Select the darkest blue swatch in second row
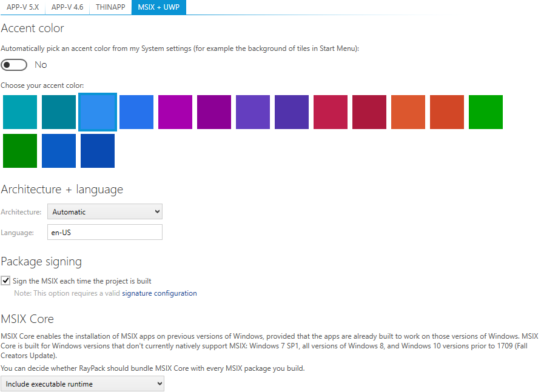The height and width of the screenshot is (392, 541). [x=98, y=151]
